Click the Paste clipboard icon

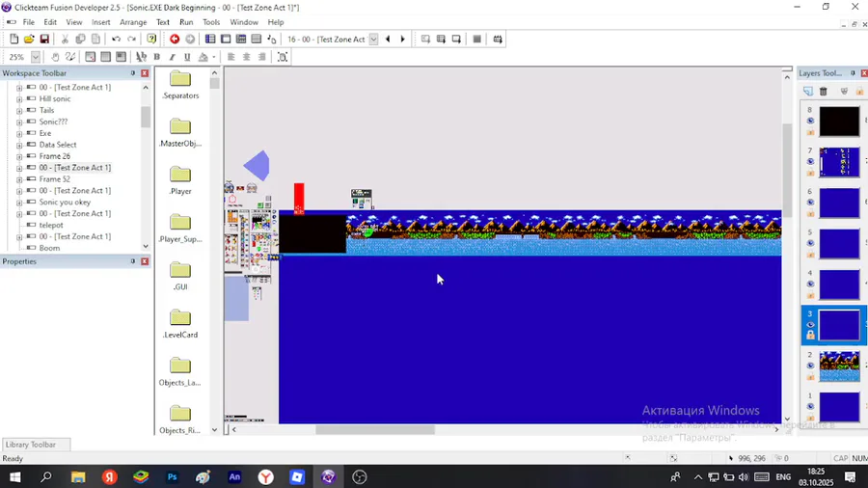click(x=95, y=40)
